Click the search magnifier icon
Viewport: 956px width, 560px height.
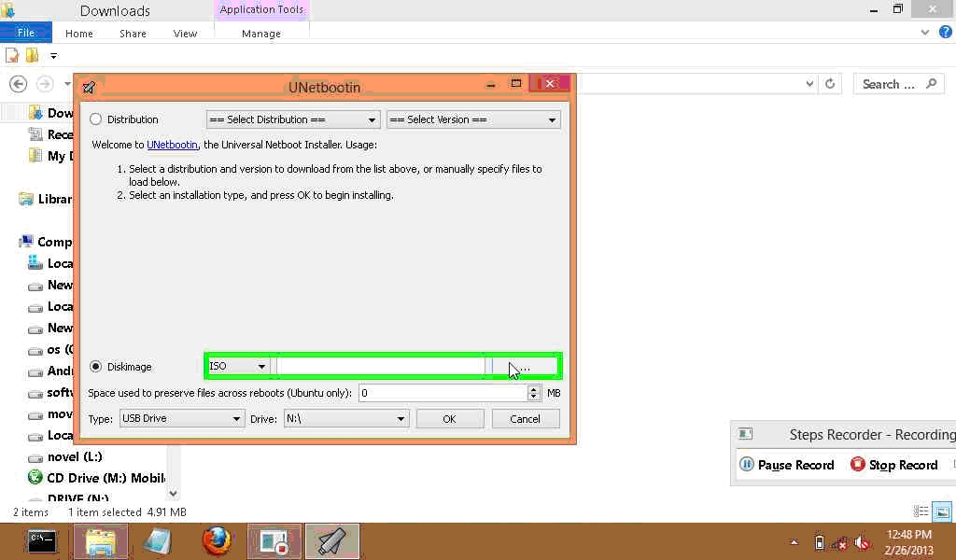click(x=931, y=83)
